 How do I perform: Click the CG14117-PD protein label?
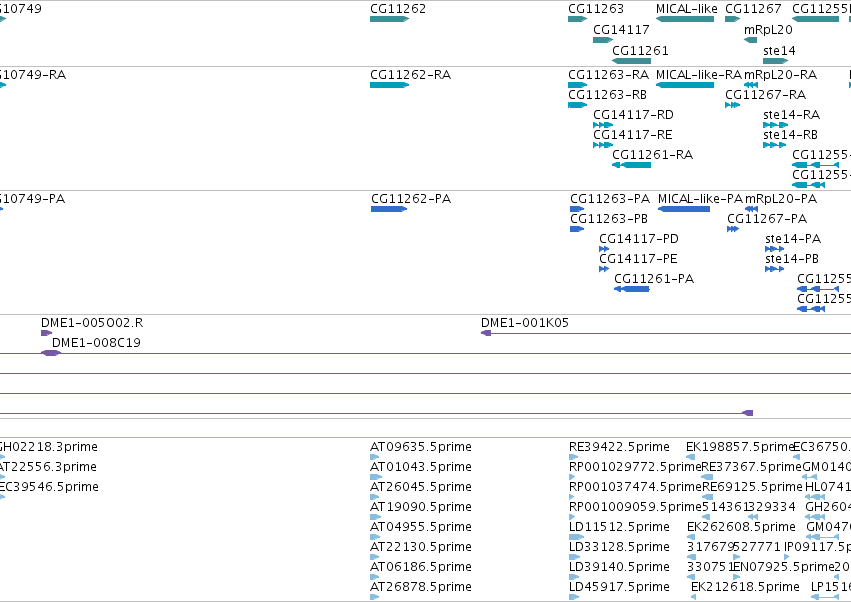[639, 239]
